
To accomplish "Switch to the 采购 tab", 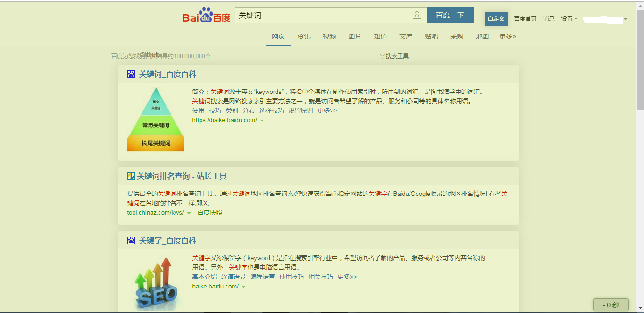I will point(457,36).
